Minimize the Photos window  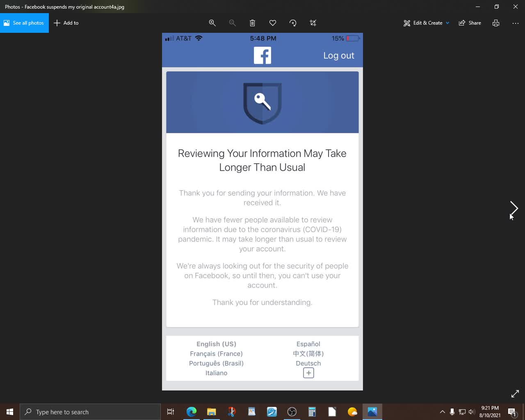[x=478, y=7]
